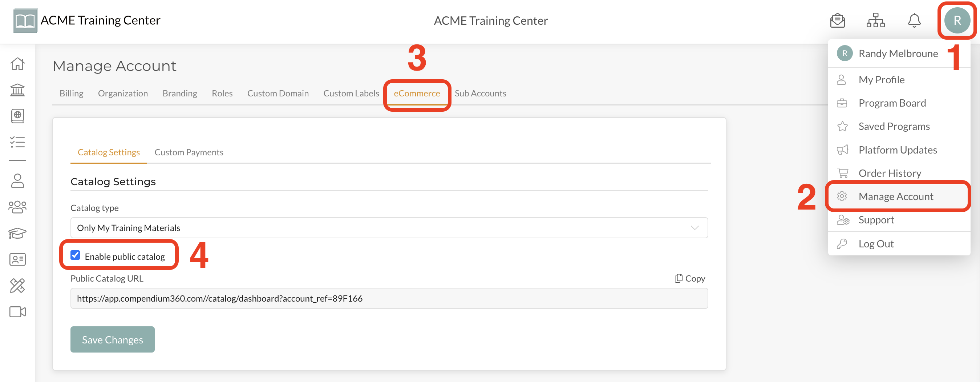Open the Sub Accounts tab
Image resolution: width=980 pixels, height=382 pixels.
tap(481, 93)
